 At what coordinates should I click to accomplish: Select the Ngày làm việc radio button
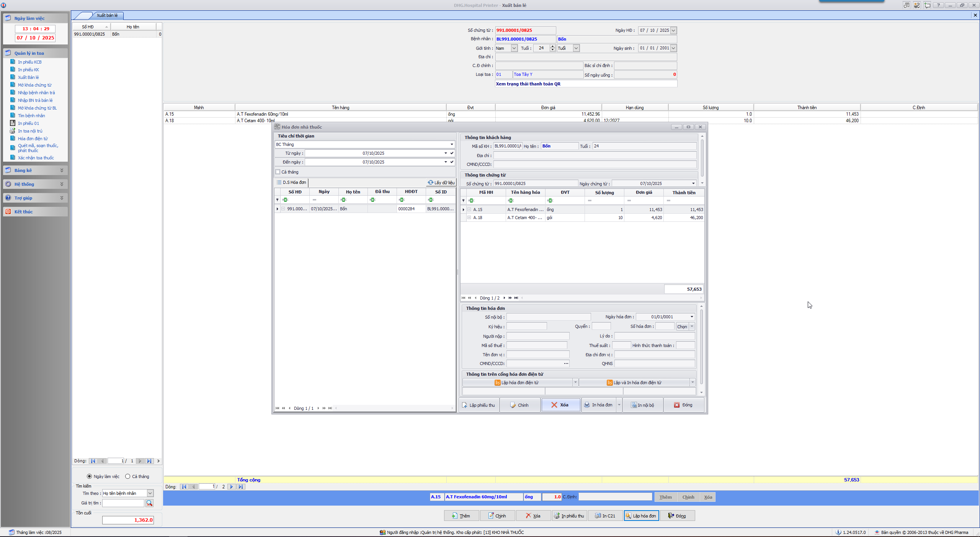(89, 476)
